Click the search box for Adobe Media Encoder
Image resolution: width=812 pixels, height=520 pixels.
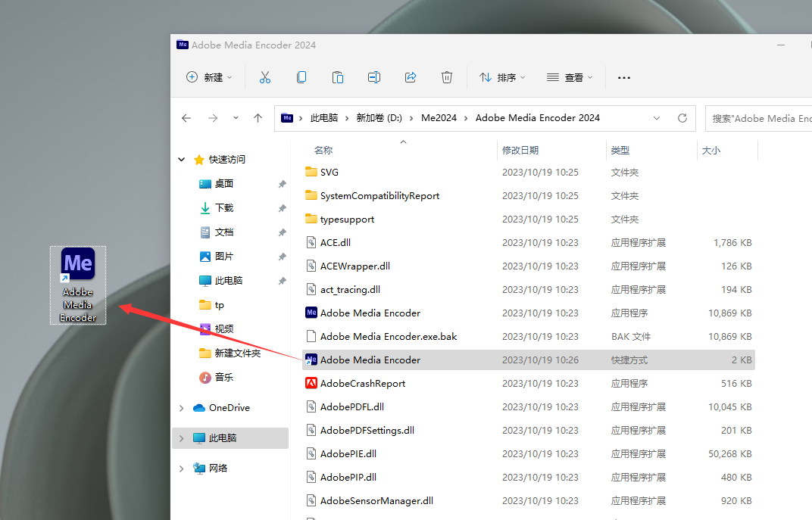point(759,119)
